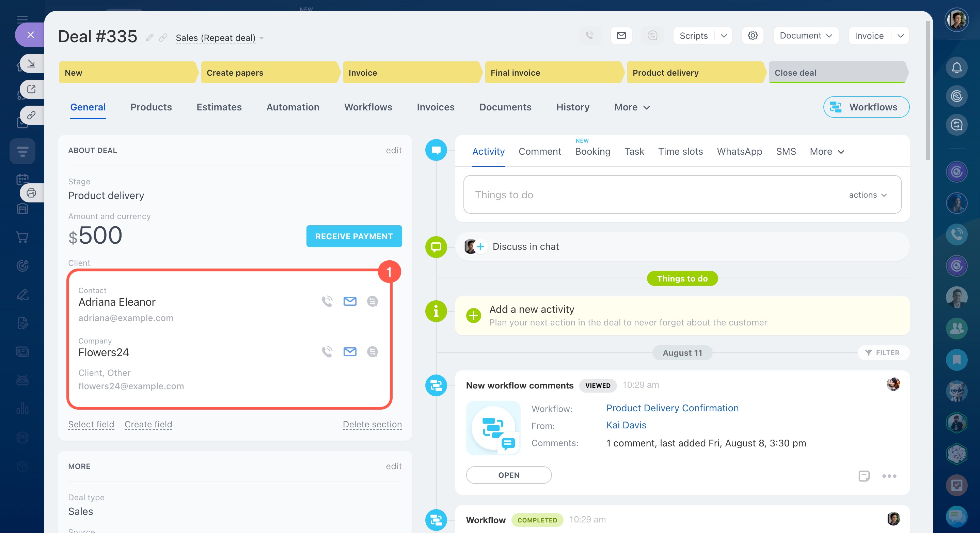Expand actions dropdown in Things to do
980x533 pixels.
point(868,195)
